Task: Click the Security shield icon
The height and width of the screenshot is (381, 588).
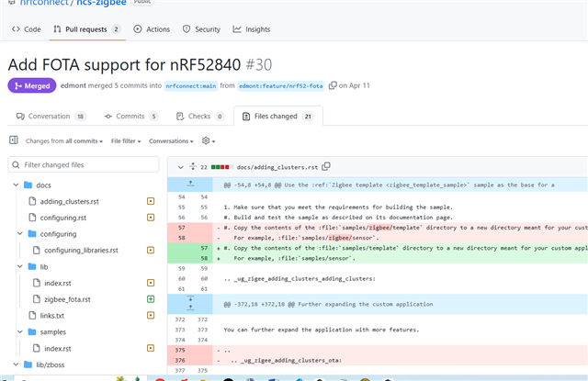Action: click(187, 29)
